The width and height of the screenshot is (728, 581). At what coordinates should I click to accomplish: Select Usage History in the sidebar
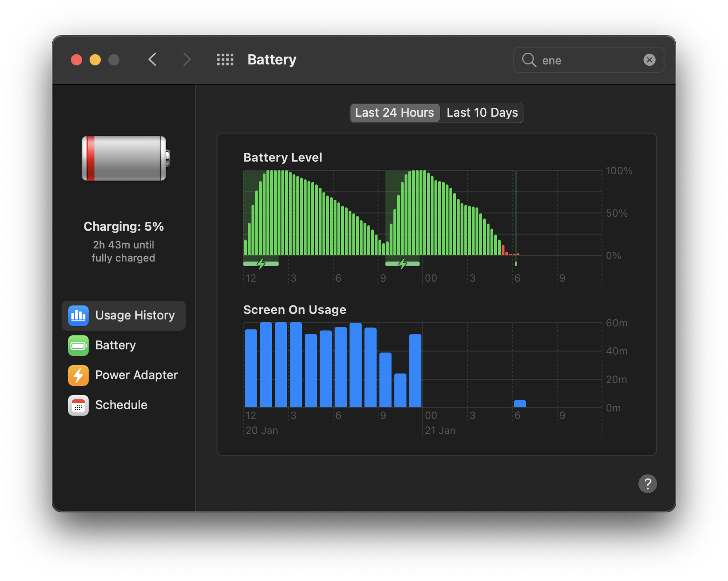[x=134, y=315]
